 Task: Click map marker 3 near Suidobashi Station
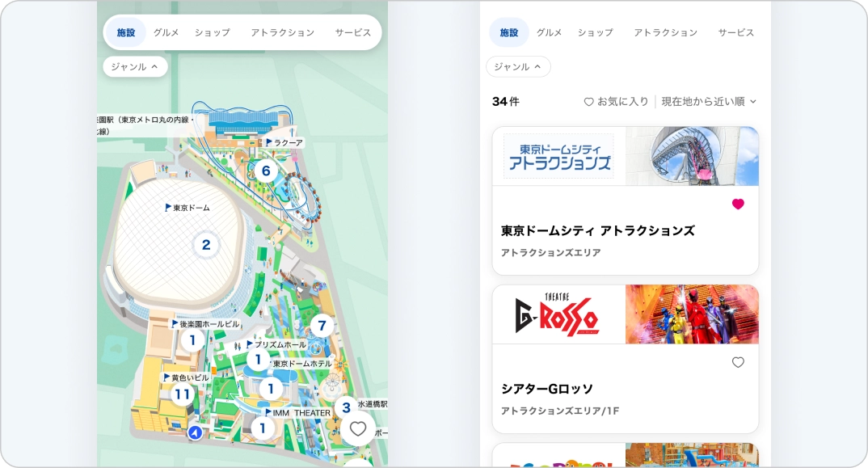[x=344, y=407]
